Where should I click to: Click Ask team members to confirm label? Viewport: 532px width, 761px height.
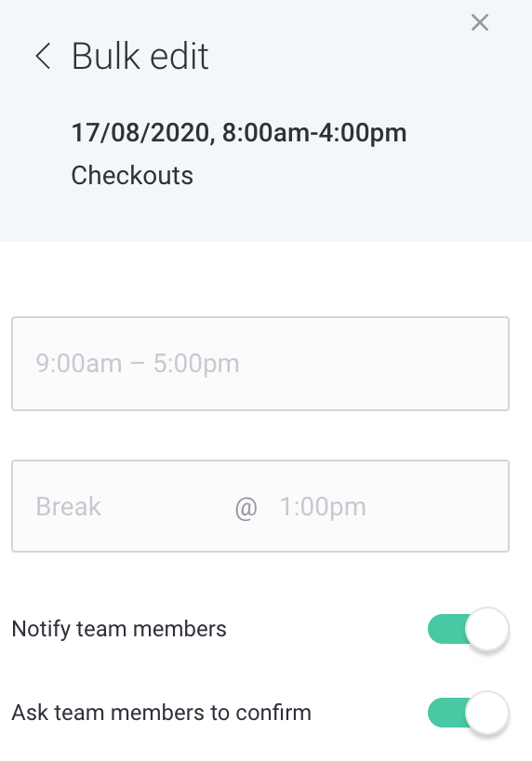coord(161,713)
